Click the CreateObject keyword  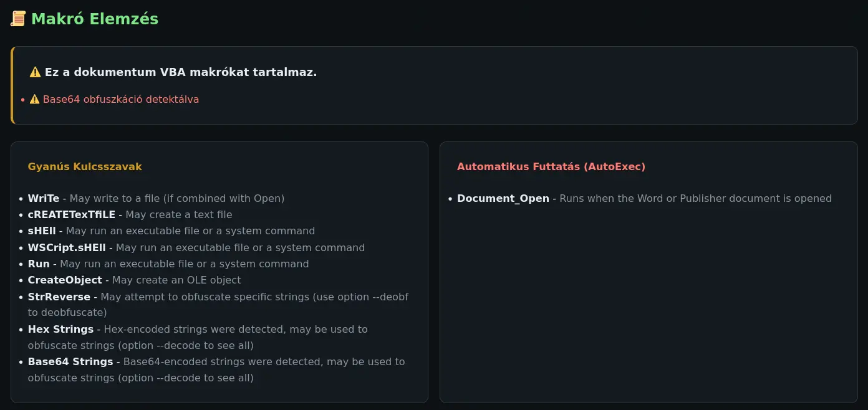(65, 280)
